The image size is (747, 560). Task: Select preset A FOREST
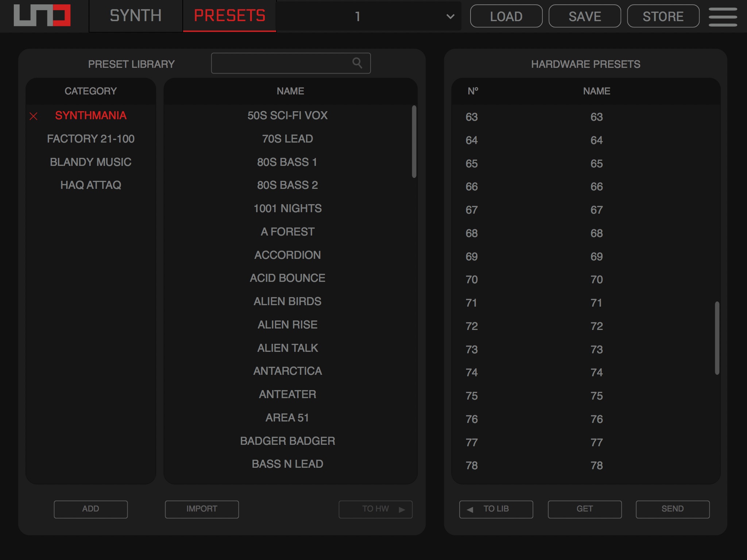287,232
